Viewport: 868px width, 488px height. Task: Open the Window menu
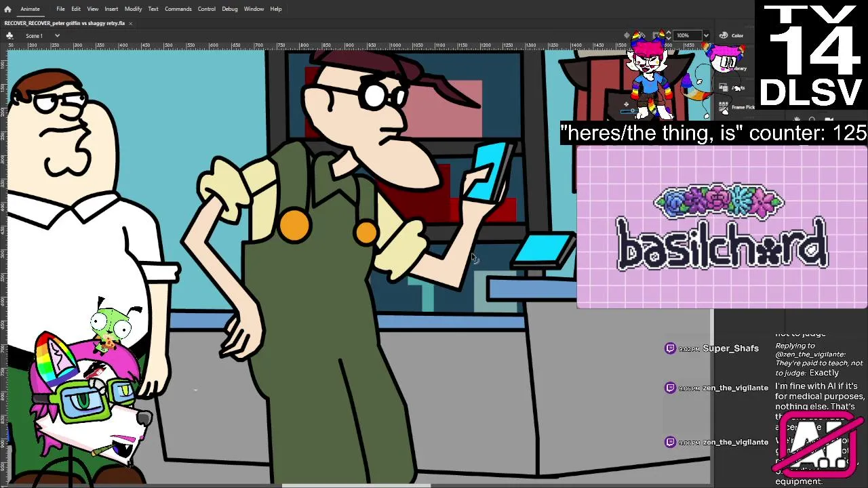tap(254, 9)
